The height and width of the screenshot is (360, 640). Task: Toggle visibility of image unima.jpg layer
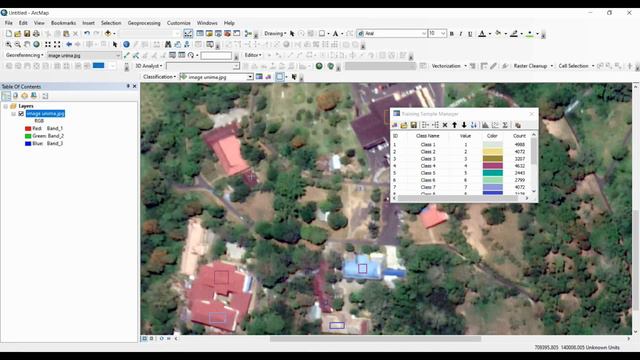tap(21, 113)
